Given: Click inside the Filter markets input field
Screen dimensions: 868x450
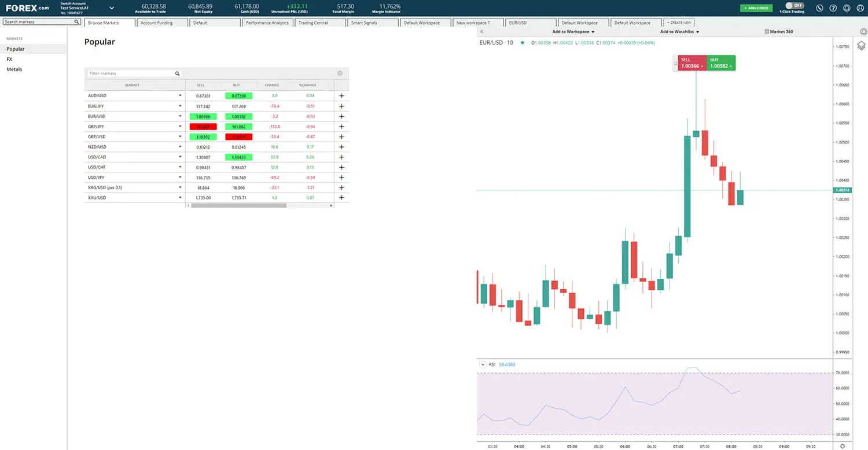Looking at the screenshot, I should (127, 73).
